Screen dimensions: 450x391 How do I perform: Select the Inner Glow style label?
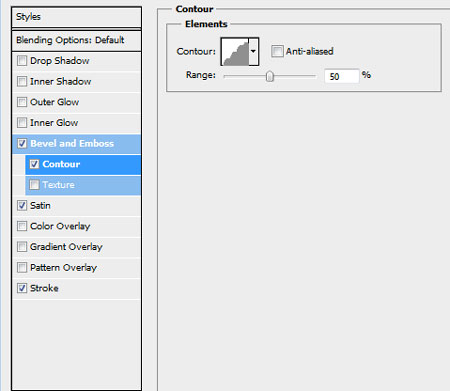click(54, 123)
